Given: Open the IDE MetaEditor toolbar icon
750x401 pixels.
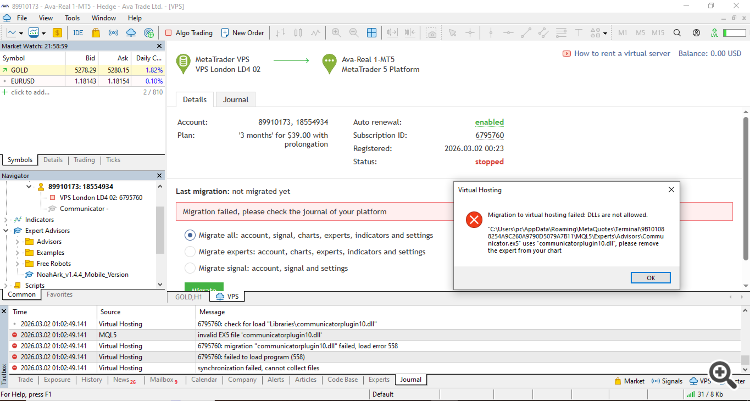Looking at the screenshot, I should coord(78,33).
